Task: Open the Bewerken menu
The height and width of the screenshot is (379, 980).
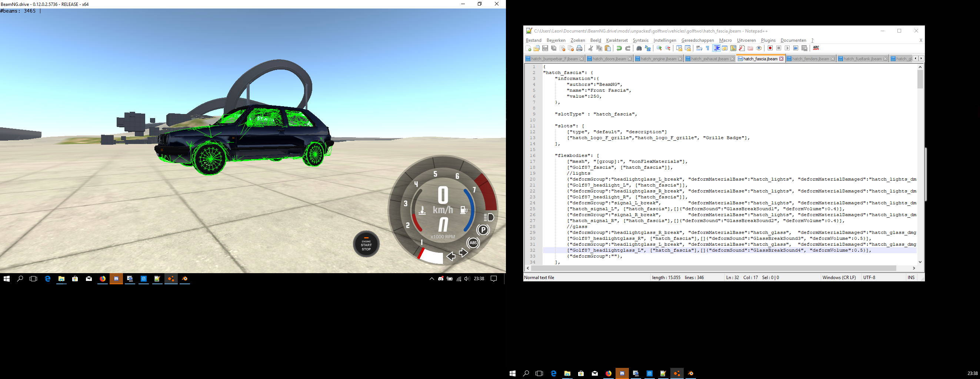Action: coord(556,40)
